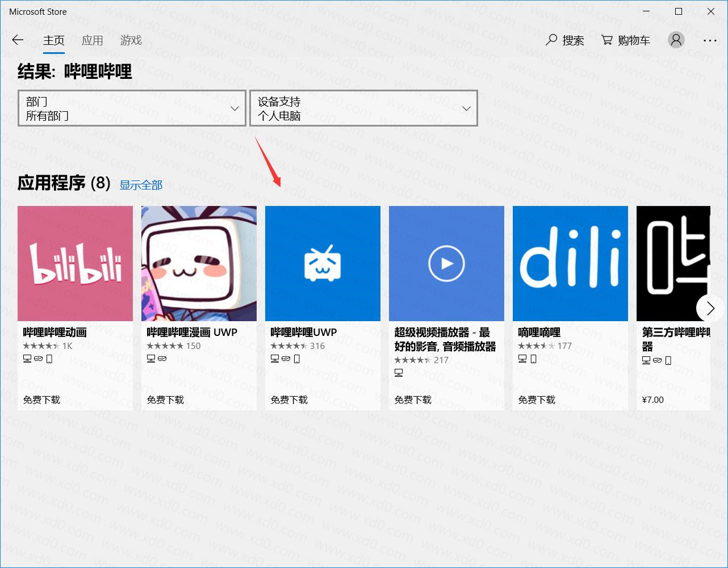
Task: Switch to the 应用 tab
Action: 93,40
